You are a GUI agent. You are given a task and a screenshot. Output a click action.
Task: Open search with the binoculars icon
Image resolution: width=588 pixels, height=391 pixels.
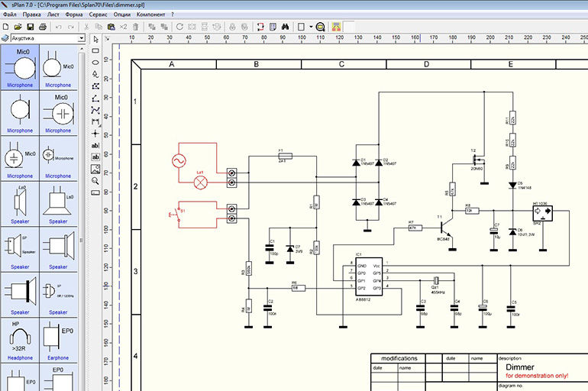tap(286, 27)
